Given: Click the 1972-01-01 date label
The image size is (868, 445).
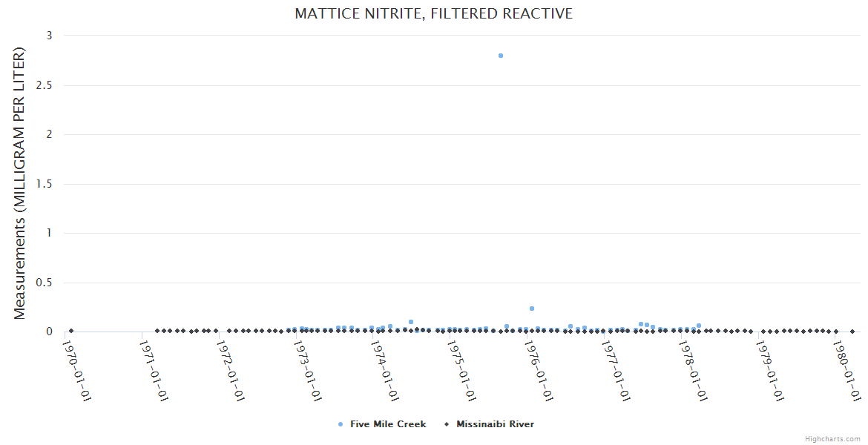Looking at the screenshot, I should coord(230,373).
